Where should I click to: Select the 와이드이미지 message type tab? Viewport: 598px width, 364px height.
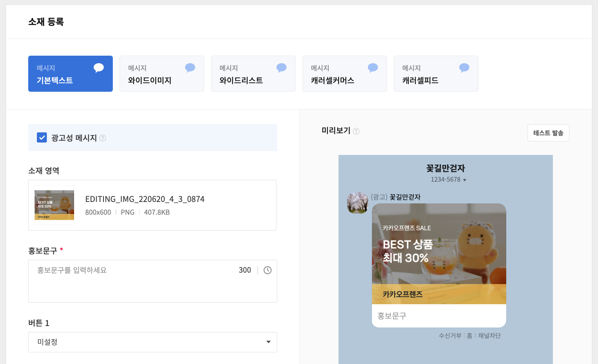coord(162,74)
